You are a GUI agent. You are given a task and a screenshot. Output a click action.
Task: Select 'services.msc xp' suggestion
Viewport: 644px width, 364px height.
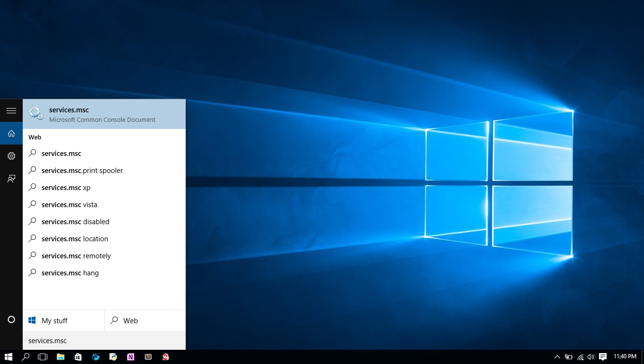104,188
